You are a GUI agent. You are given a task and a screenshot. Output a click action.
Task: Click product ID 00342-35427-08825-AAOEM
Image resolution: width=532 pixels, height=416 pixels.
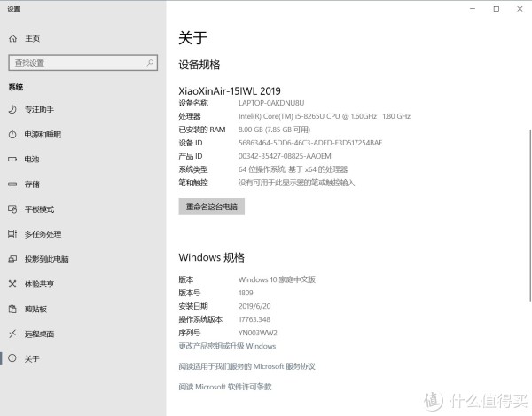click(285, 156)
